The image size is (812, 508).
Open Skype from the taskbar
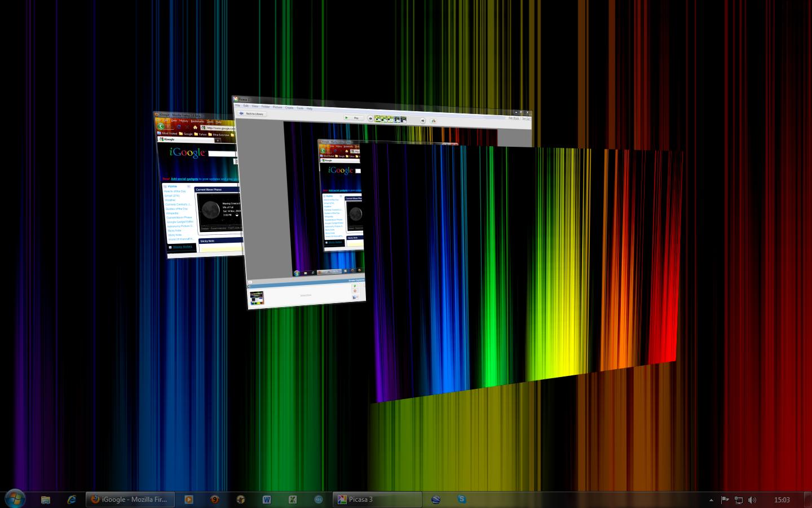(462, 500)
